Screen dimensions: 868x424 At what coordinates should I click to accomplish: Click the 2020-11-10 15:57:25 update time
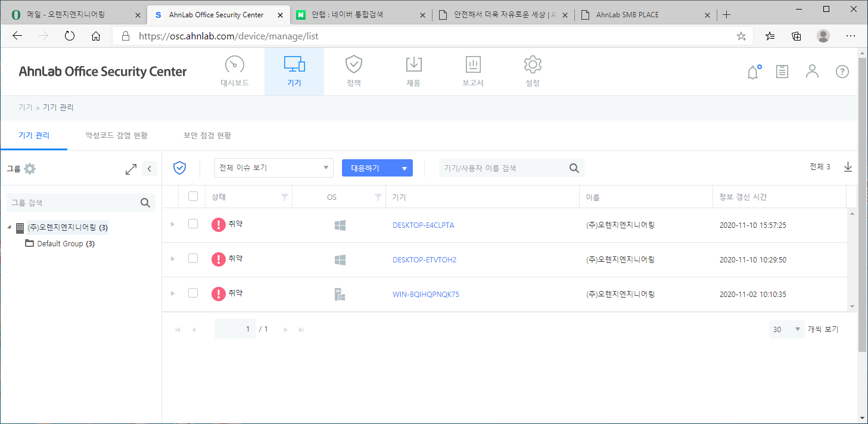pyautogui.click(x=752, y=225)
